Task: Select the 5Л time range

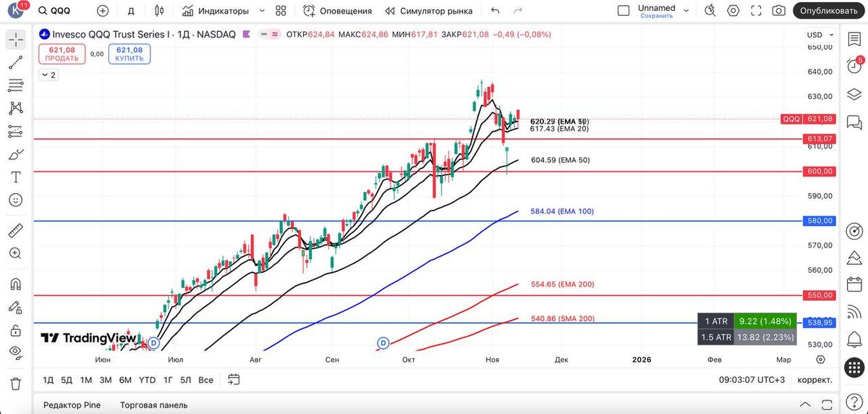Action: [186, 380]
